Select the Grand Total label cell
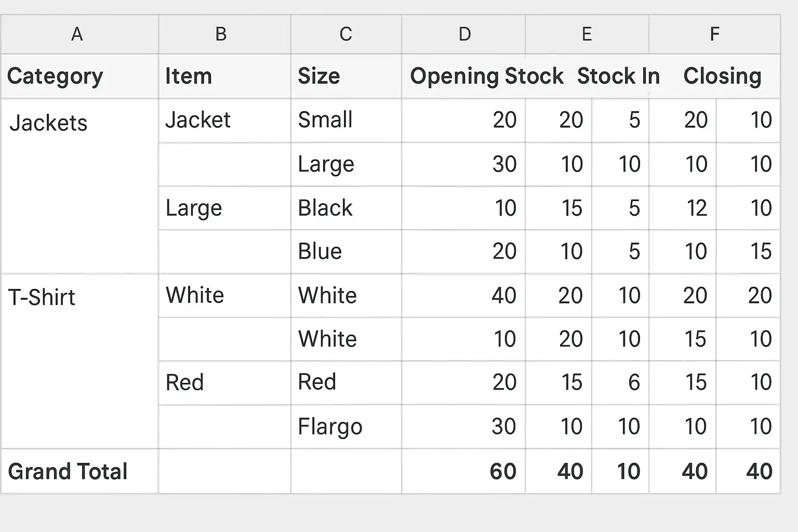 68,471
